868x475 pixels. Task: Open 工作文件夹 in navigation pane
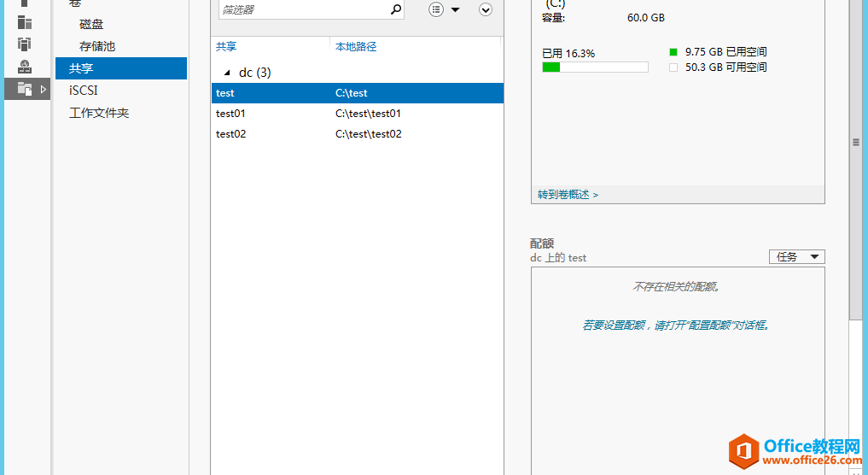(x=99, y=113)
